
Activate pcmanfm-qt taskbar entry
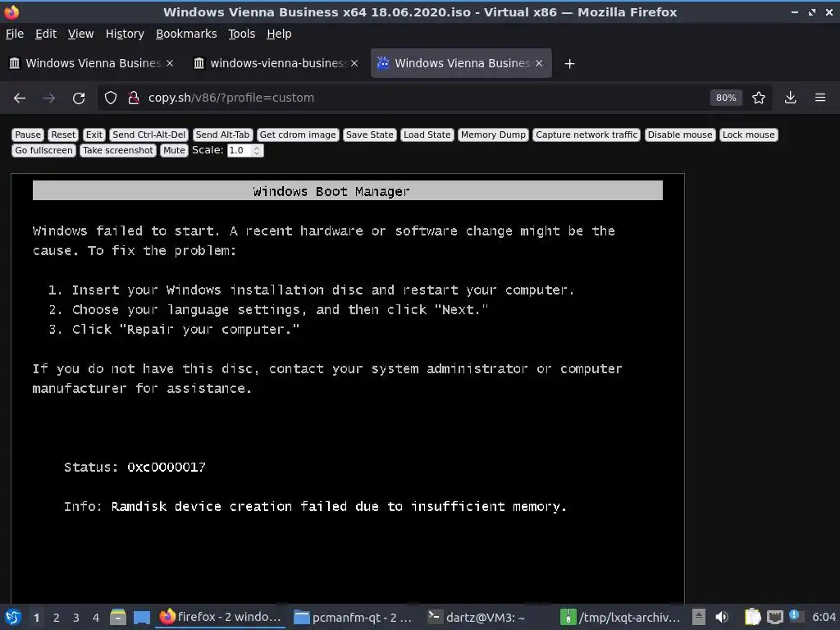tap(354, 617)
